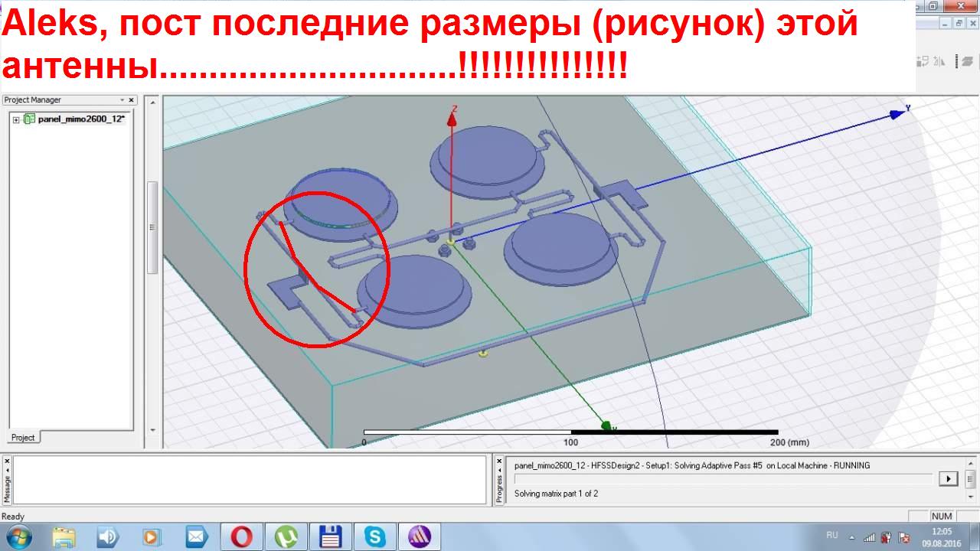980x551 pixels.
Task: Close the Project Manager panel
Action: point(132,100)
